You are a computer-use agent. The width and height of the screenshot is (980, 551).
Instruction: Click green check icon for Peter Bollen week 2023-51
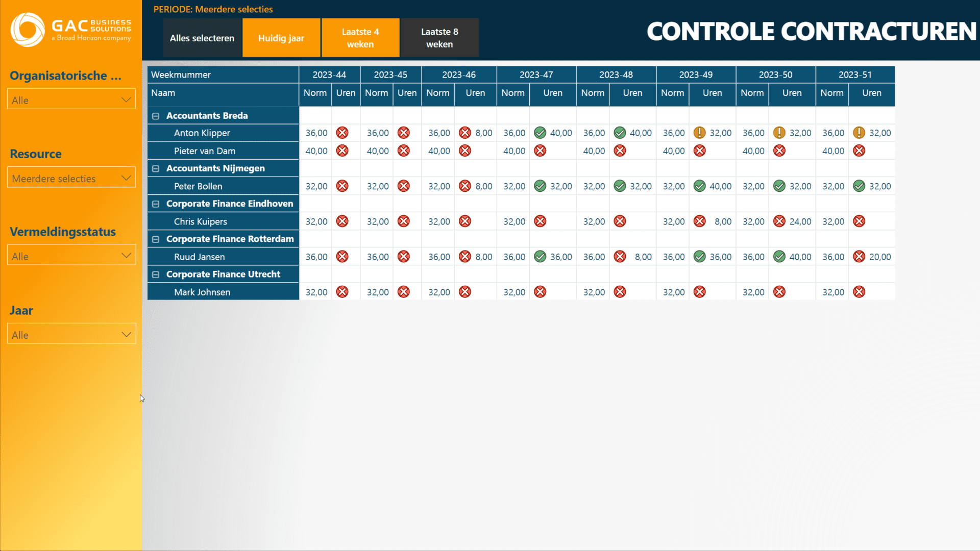point(859,186)
